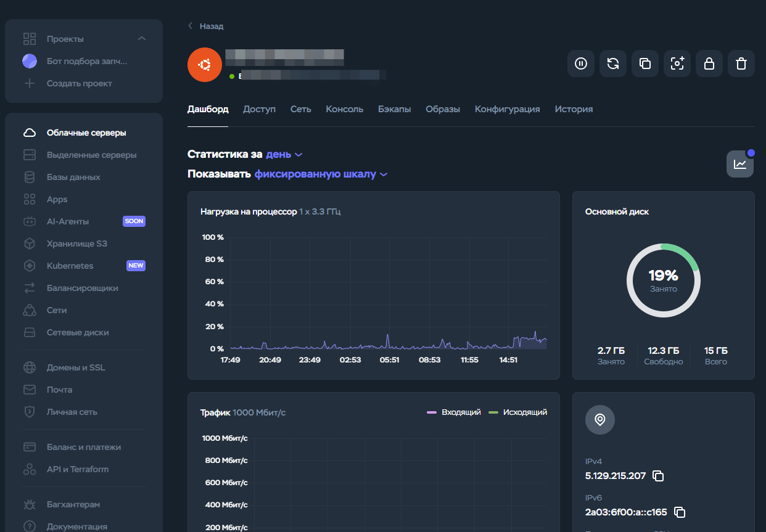Click the snapshot capture icon button

(677, 63)
